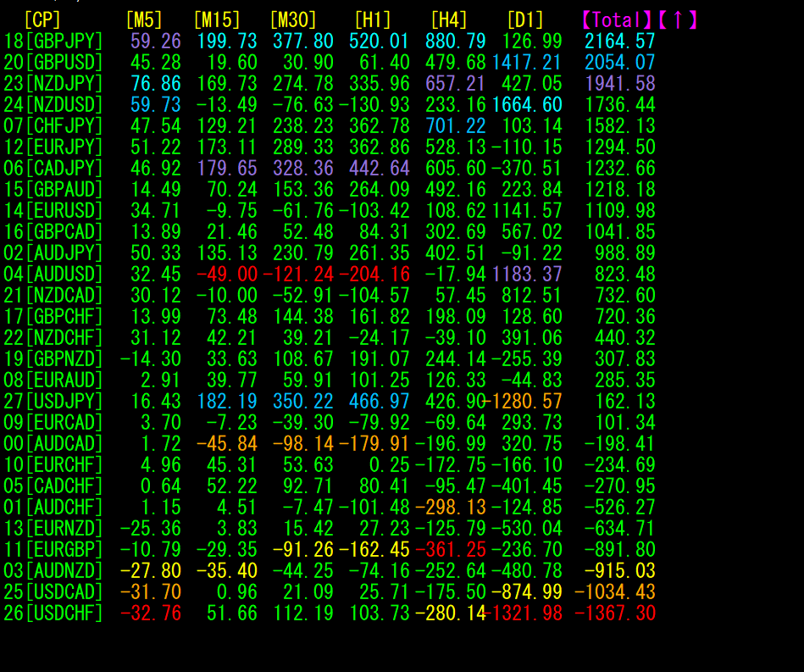Click USDCHF total value -1367.30
The height and width of the screenshot is (672, 804).
click(x=615, y=613)
